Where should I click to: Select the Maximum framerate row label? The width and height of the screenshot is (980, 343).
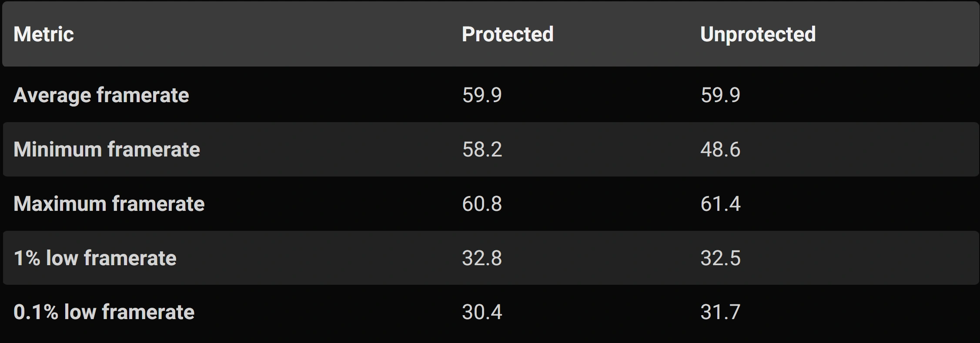[109, 204]
